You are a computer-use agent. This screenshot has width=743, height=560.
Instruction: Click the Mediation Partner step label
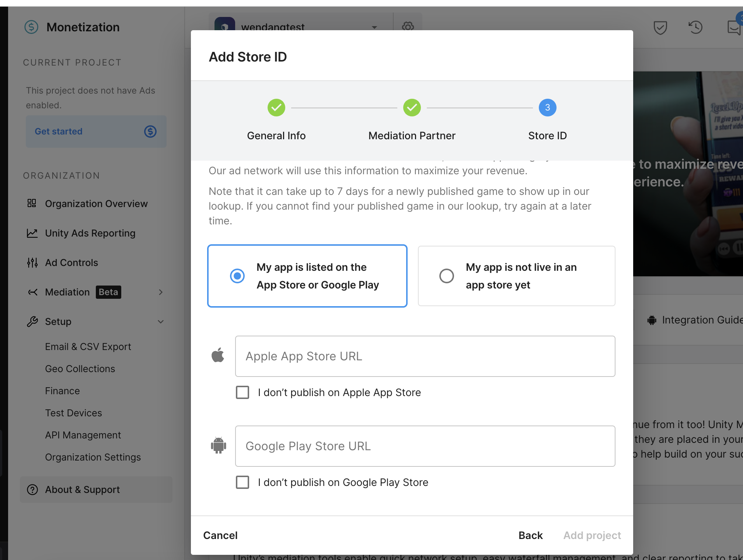coord(412,136)
